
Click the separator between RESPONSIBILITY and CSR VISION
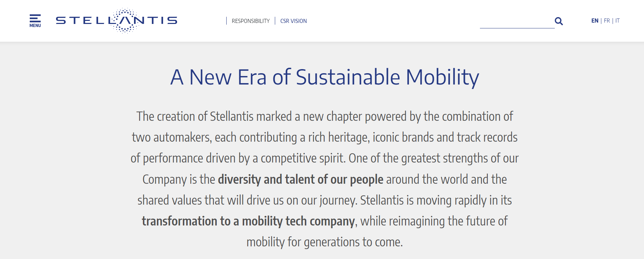[275, 21]
